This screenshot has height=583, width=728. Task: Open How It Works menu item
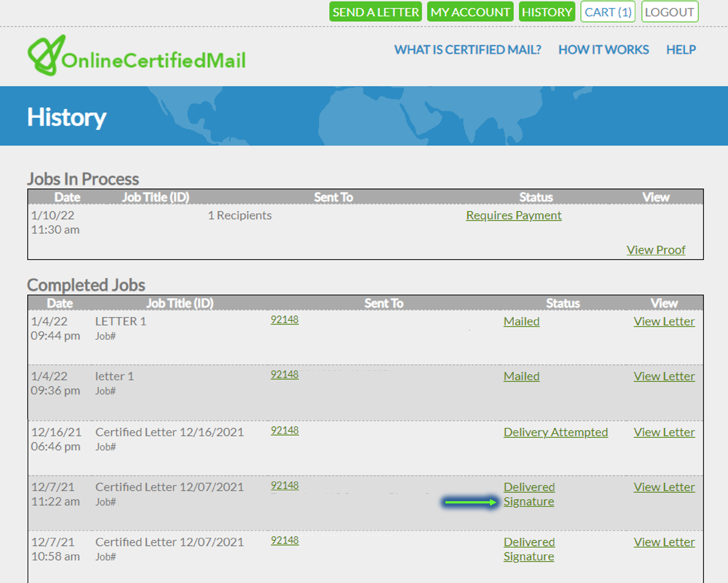point(604,50)
